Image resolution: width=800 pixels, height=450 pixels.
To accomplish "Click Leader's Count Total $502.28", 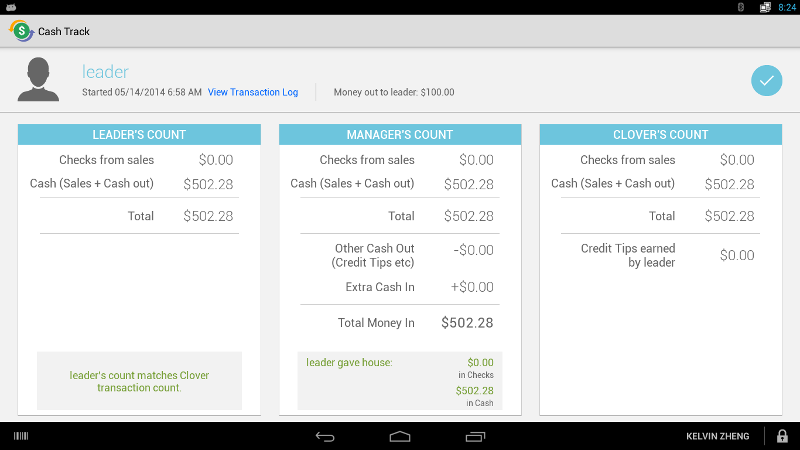I will click(208, 216).
